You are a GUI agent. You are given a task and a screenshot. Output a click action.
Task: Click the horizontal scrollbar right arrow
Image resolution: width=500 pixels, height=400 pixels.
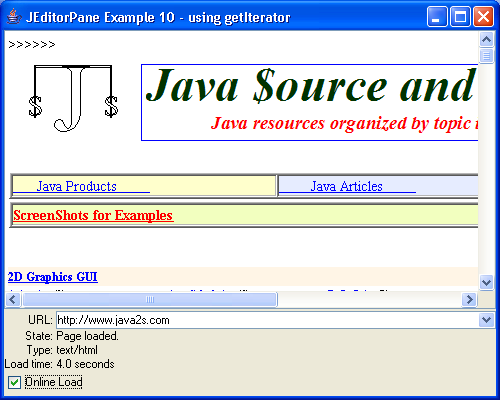click(469, 300)
